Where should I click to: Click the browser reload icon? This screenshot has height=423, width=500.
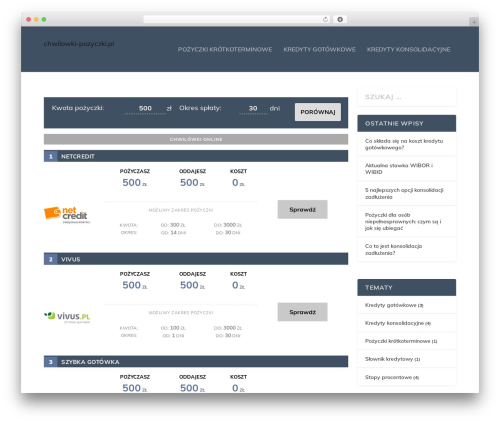(x=325, y=19)
